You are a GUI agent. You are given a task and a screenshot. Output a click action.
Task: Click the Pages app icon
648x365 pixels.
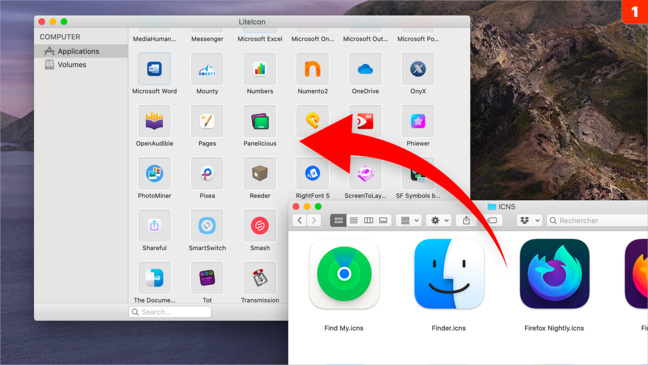207,121
